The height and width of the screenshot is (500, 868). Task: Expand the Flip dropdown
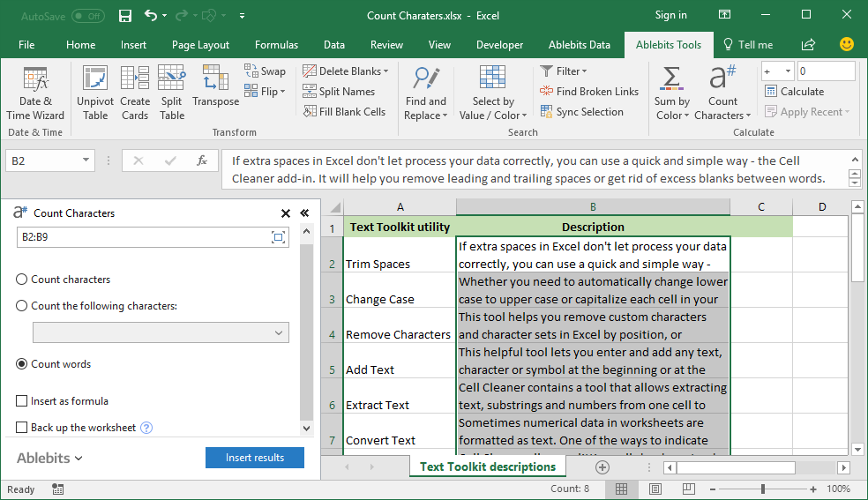(282, 91)
